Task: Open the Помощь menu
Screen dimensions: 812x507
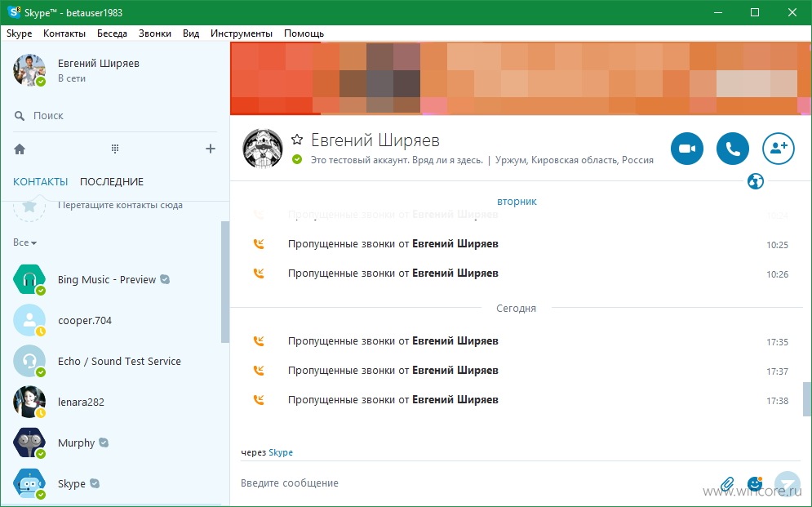Action: coord(304,33)
